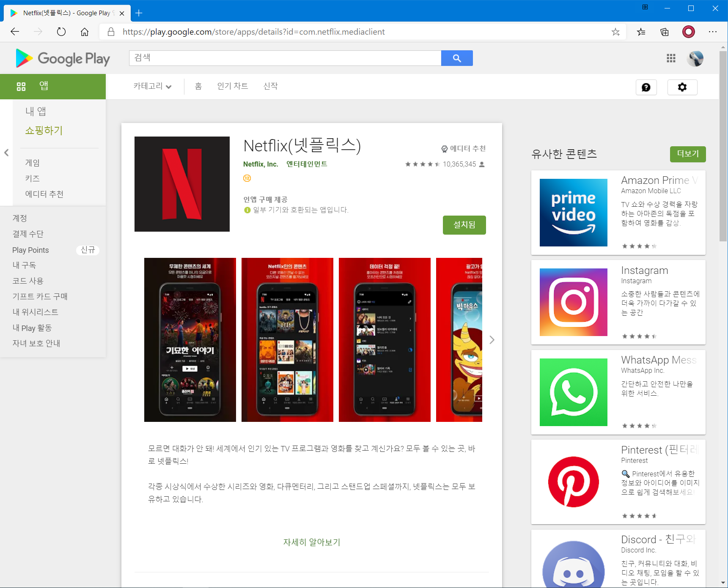Open the 코드 사용 link
Viewport: 728px width, 588px height.
(x=28, y=281)
